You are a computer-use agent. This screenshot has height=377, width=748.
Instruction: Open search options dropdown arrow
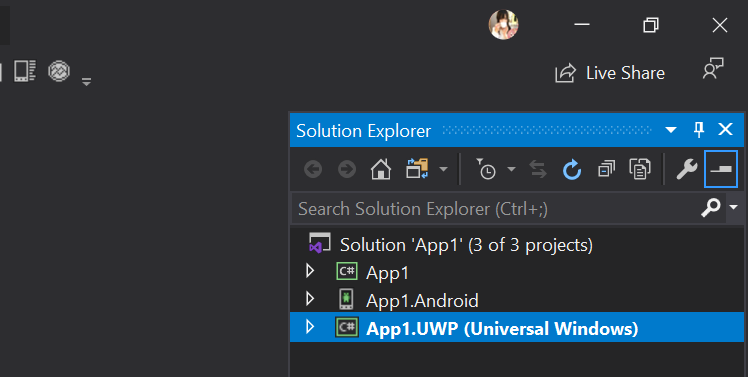click(734, 208)
